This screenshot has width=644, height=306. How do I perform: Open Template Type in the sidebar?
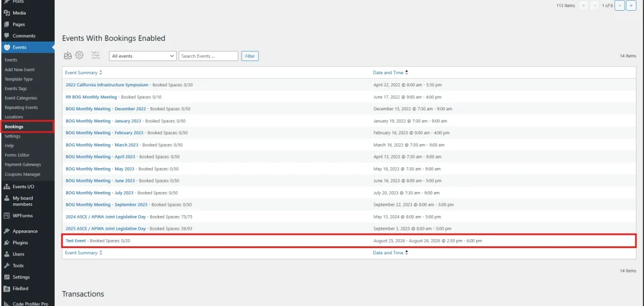click(x=18, y=79)
